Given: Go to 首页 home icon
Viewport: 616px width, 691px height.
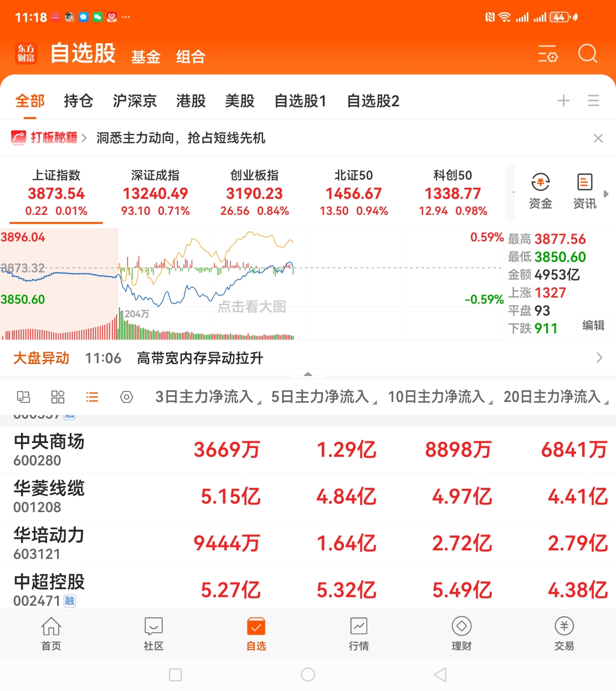Looking at the screenshot, I should pos(51,634).
